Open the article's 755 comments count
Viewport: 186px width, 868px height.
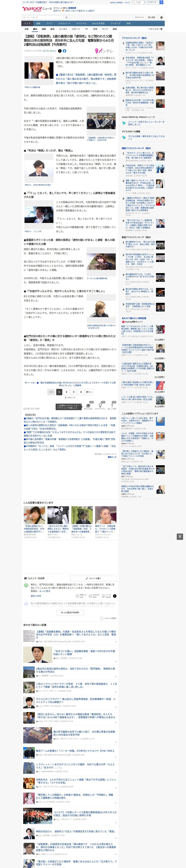tap(46, 51)
